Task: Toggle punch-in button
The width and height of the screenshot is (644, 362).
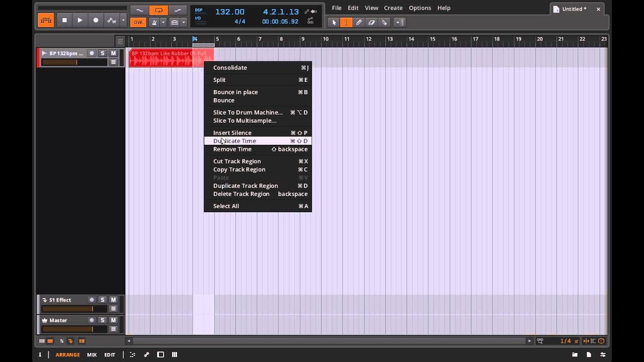Action: pos(139,10)
